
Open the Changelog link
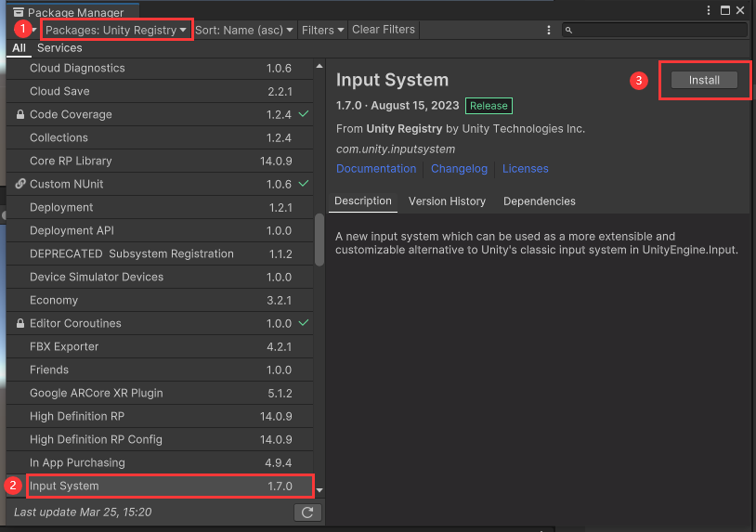[x=459, y=169]
